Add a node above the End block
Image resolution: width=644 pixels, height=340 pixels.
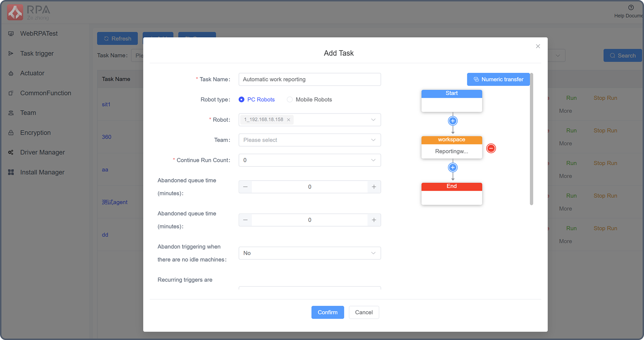(453, 168)
